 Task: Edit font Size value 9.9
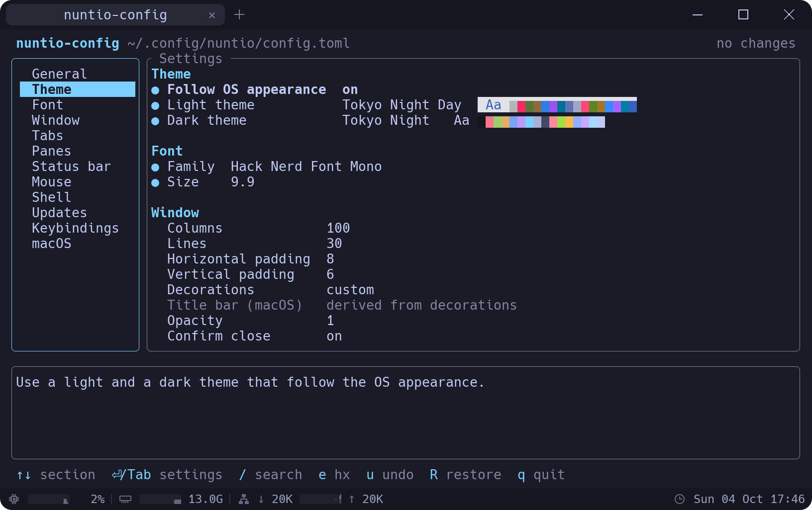tap(242, 182)
